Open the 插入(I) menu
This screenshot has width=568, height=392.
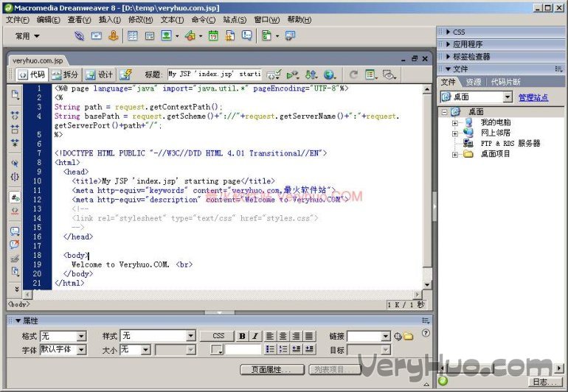(110, 20)
